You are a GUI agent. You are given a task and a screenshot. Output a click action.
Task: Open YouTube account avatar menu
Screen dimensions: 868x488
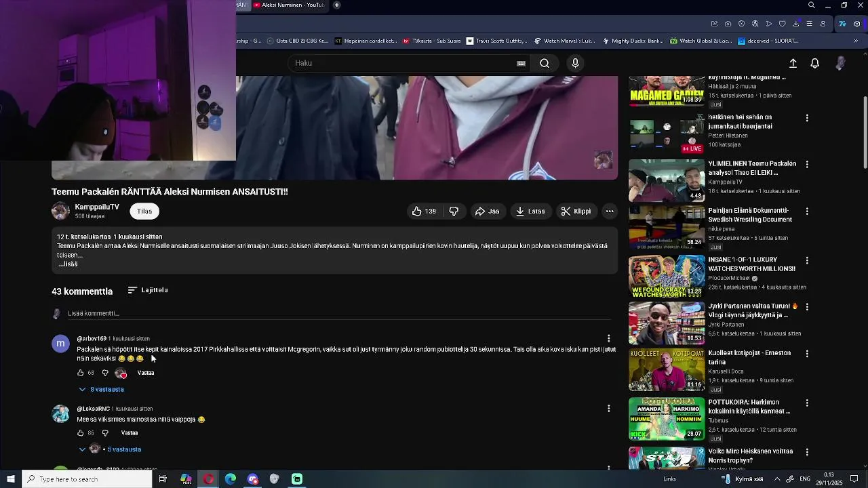click(840, 63)
